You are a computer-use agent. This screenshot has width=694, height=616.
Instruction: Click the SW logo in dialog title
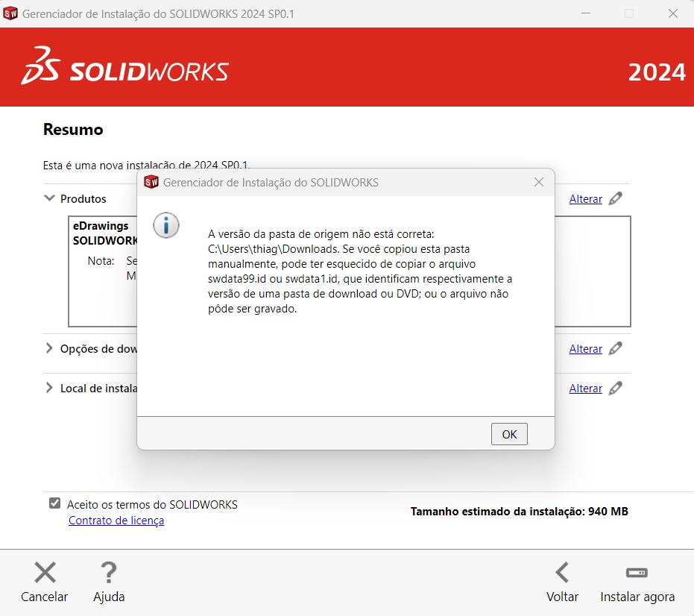151,182
